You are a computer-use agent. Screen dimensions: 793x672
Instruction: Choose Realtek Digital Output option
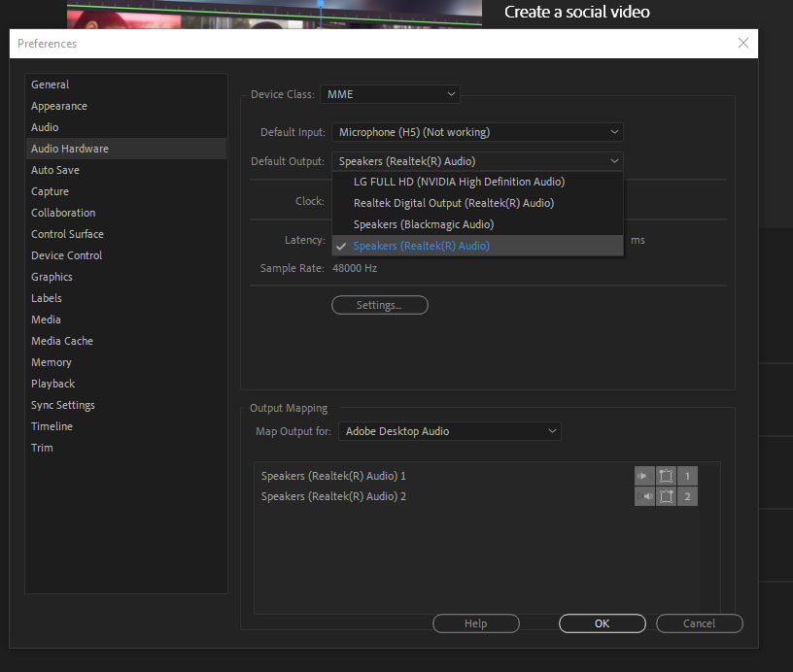coord(454,203)
